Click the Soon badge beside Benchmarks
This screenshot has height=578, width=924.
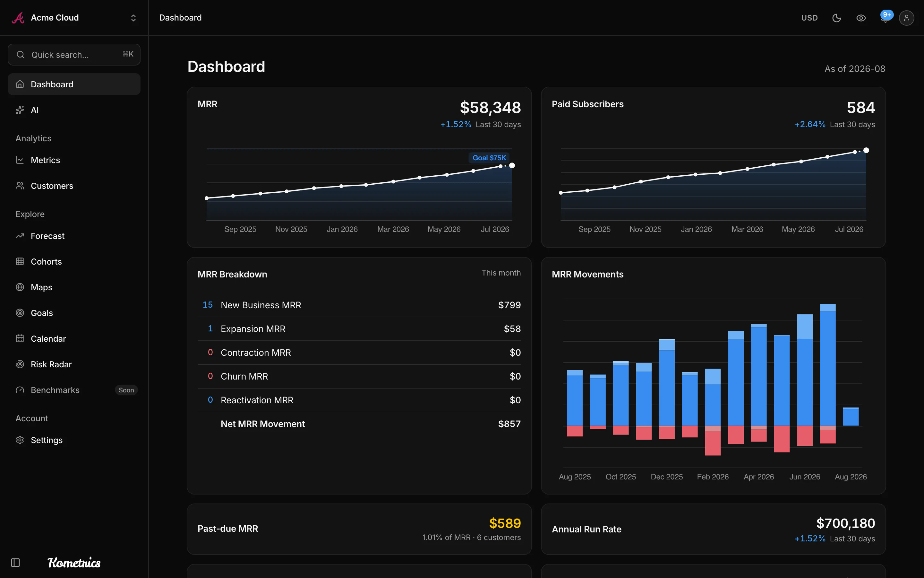pos(126,390)
